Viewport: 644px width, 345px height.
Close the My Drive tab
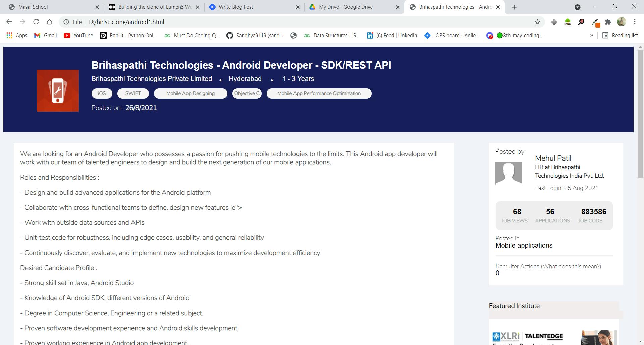(x=398, y=7)
